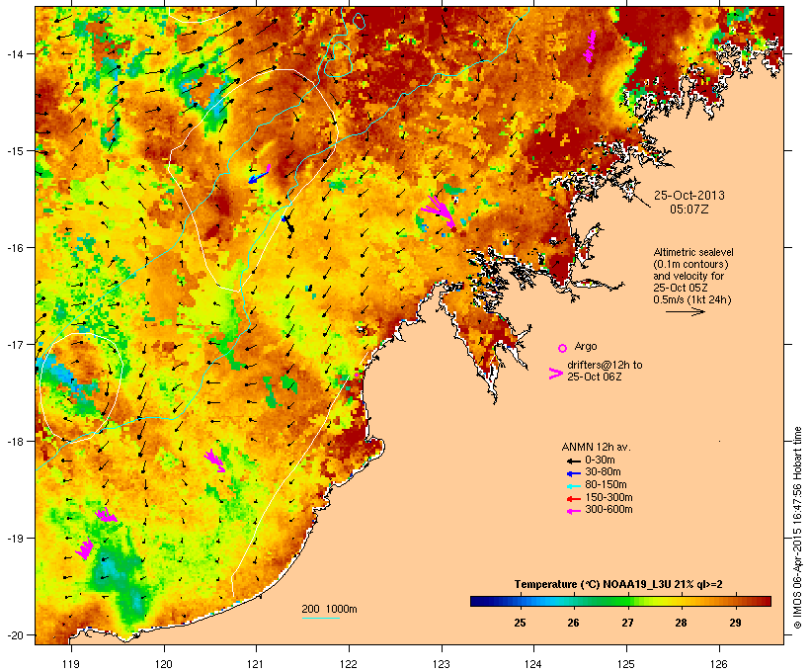The width and height of the screenshot is (810, 672).
Task: Click the '200 1000m' isobath label
Action: [x=329, y=609]
